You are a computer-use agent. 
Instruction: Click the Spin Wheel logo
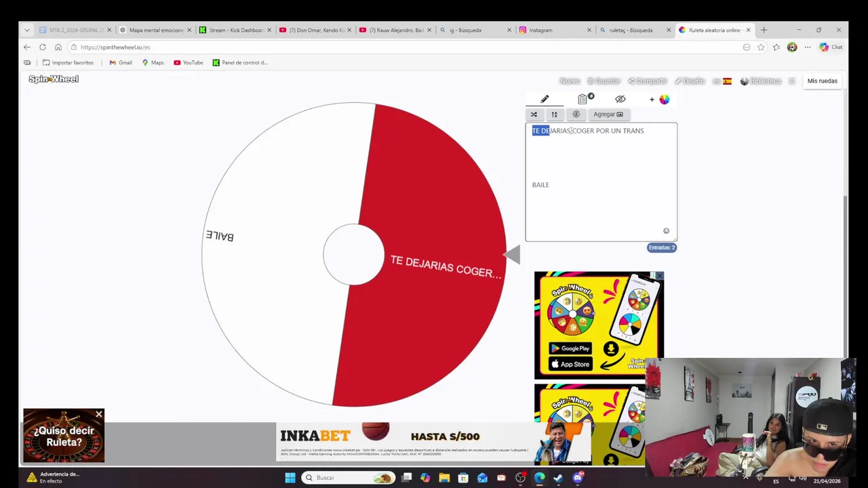coord(54,79)
